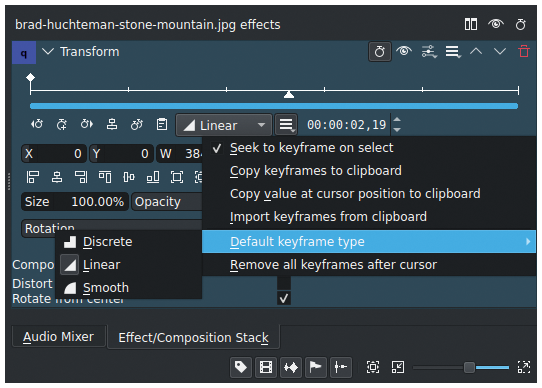Image resolution: width=542 pixels, height=388 pixels.
Task: Choose Copy value at cursor position to clipboard
Action: coord(369,194)
